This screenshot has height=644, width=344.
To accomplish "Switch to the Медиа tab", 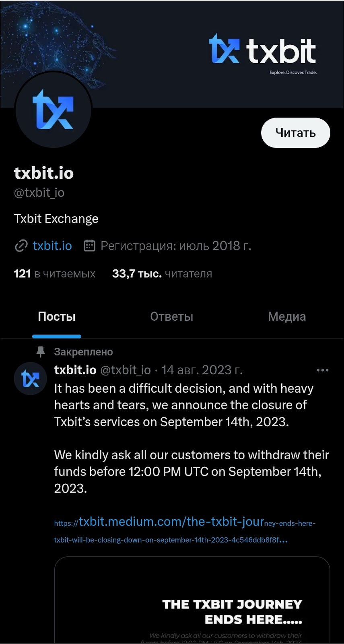I will coord(286,316).
